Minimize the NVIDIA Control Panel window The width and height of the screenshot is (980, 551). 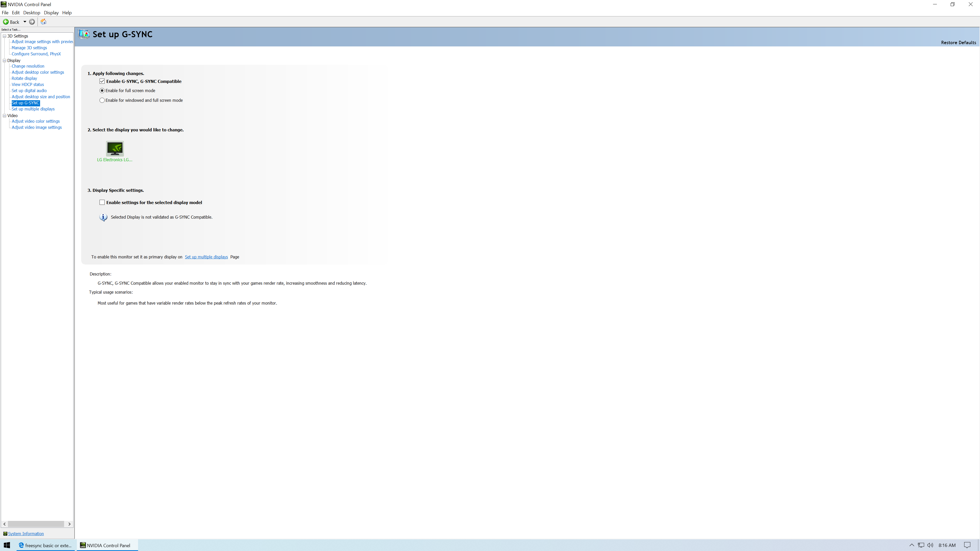(935, 4)
